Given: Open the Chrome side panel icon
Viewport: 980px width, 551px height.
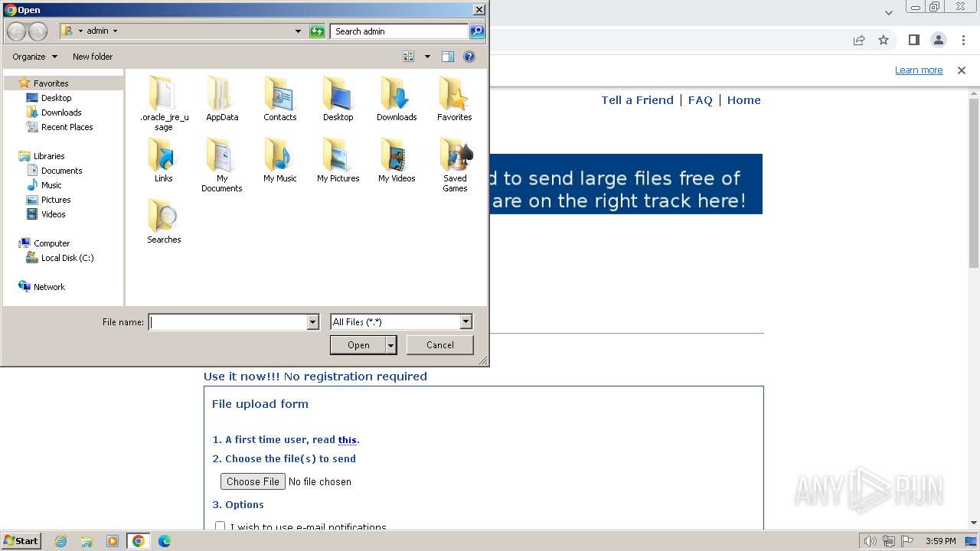Looking at the screenshot, I should point(913,40).
